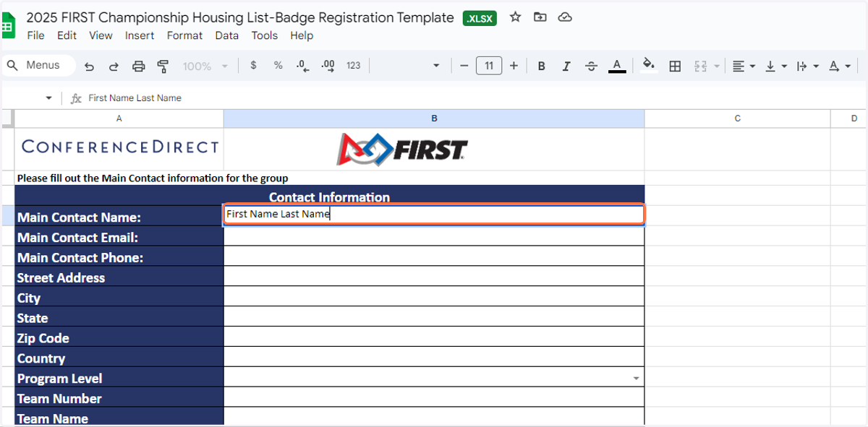Open vertical align dropdown
Screen dimensions: 868x427
click(775, 66)
